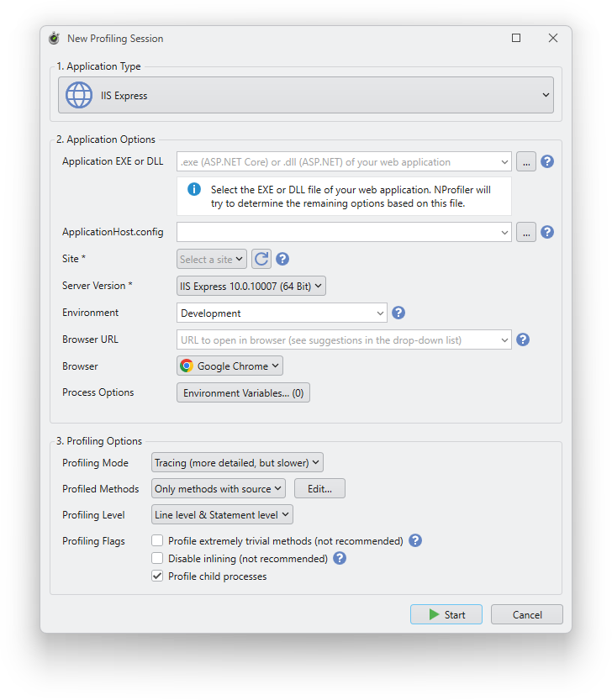Open the Google Chrome browser dropdown

tap(229, 366)
